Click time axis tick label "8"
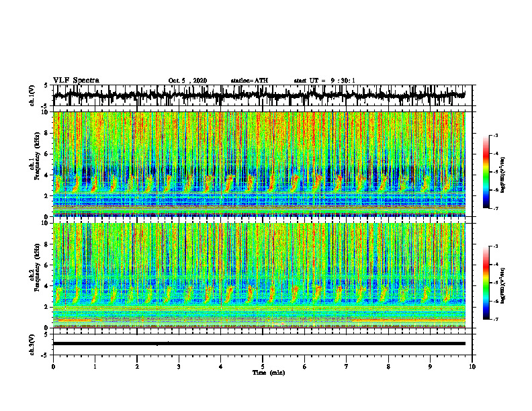The height and width of the screenshot is (411, 532). click(388, 367)
